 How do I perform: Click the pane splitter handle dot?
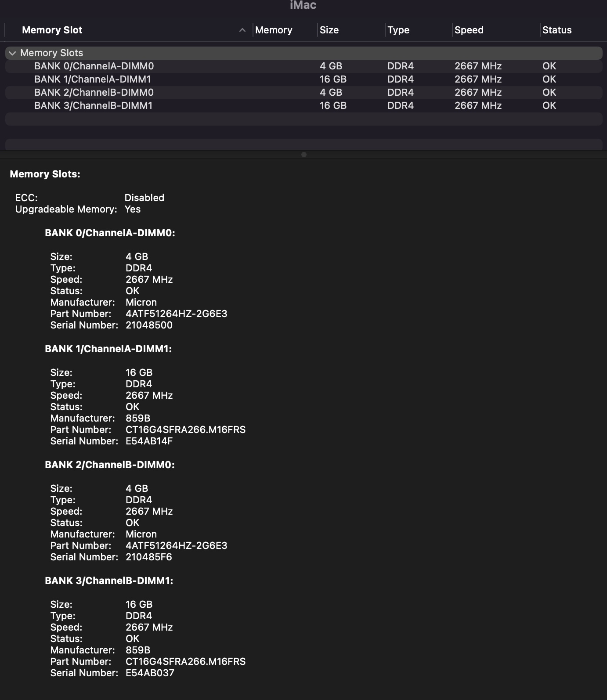coord(303,155)
